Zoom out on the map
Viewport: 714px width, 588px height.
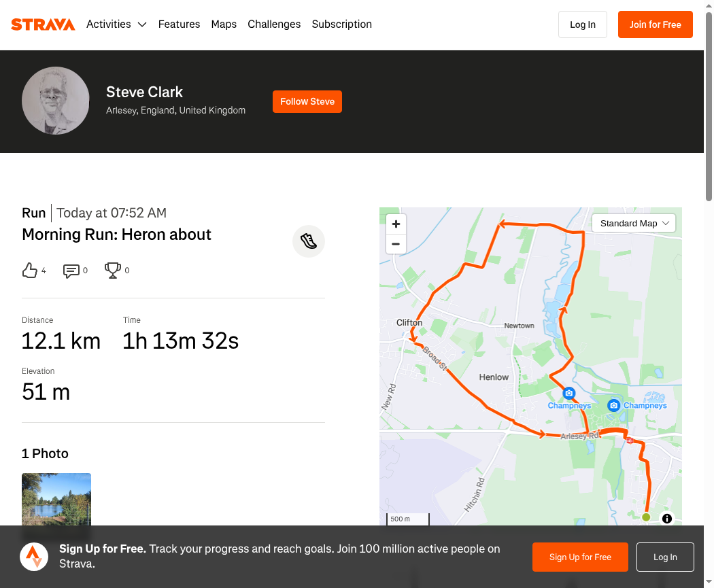click(x=396, y=244)
